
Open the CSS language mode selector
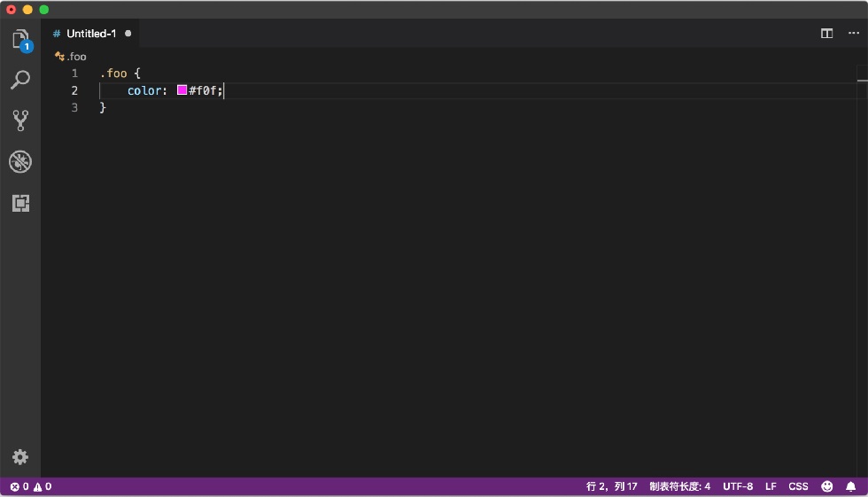click(x=798, y=486)
